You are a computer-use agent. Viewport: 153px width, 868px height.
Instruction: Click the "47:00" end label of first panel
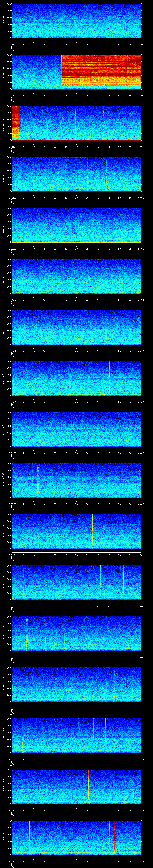coord(141,44)
